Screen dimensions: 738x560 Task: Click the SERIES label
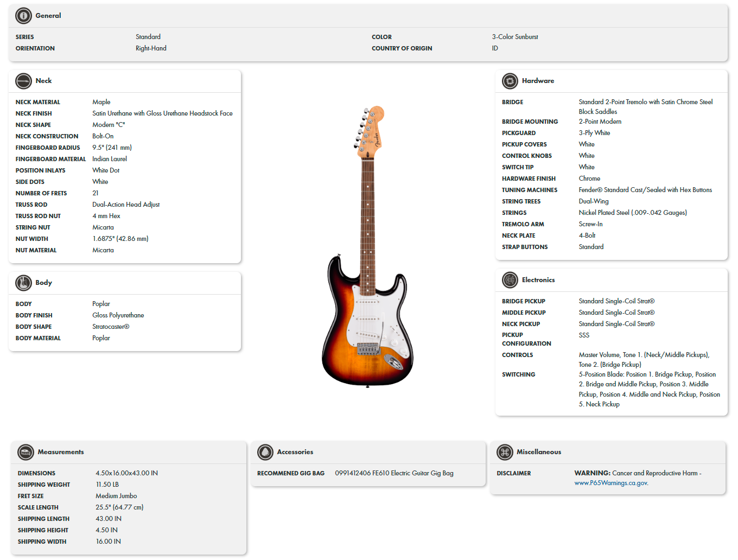(25, 36)
